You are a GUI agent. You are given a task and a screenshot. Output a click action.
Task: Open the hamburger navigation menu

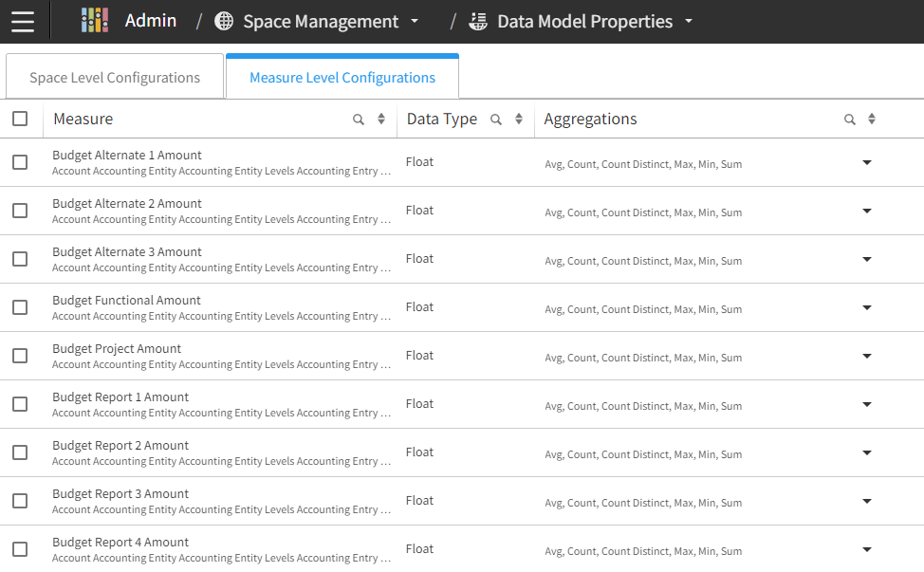coord(23,21)
